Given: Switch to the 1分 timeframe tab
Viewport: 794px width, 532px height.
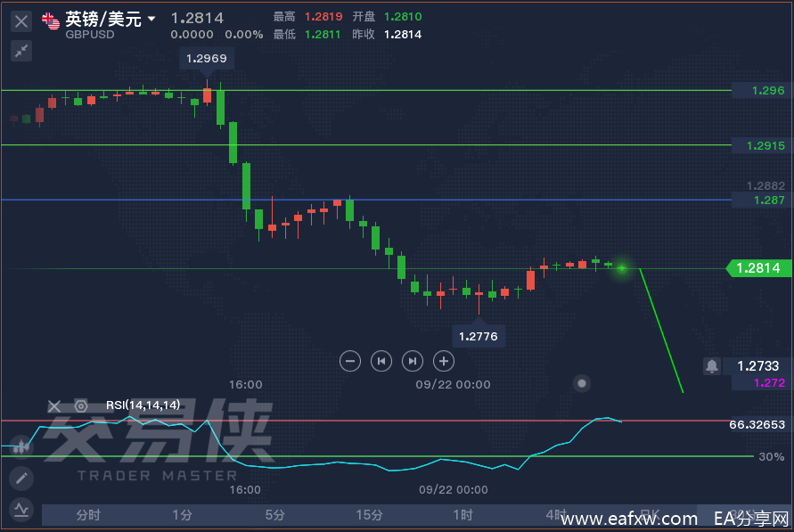Looking at the screenshot, I should pyautogui.click(x=182, y=515).
